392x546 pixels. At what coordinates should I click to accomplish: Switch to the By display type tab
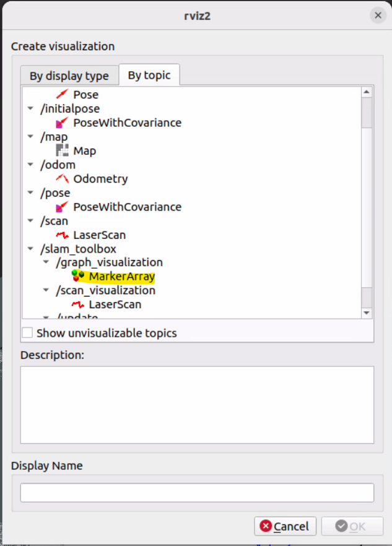[x=69, y=76]
